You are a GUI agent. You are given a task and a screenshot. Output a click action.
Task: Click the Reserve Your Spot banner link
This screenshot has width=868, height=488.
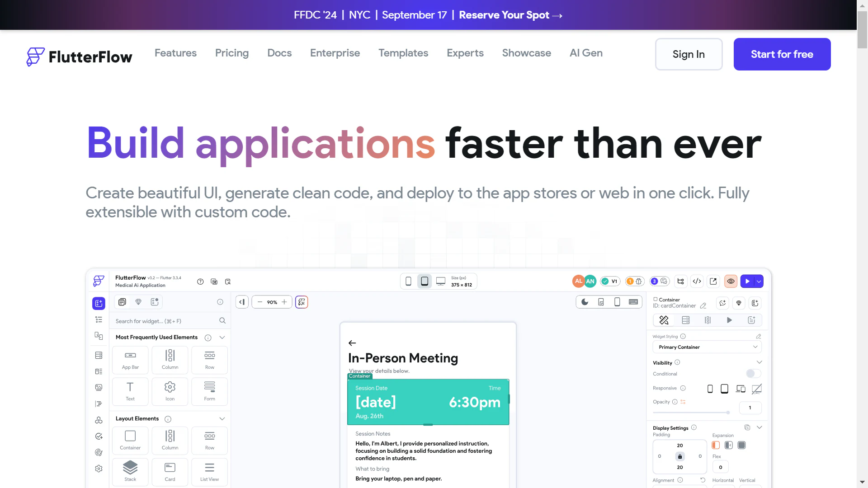pyautogui.click(x=510, y=15)
